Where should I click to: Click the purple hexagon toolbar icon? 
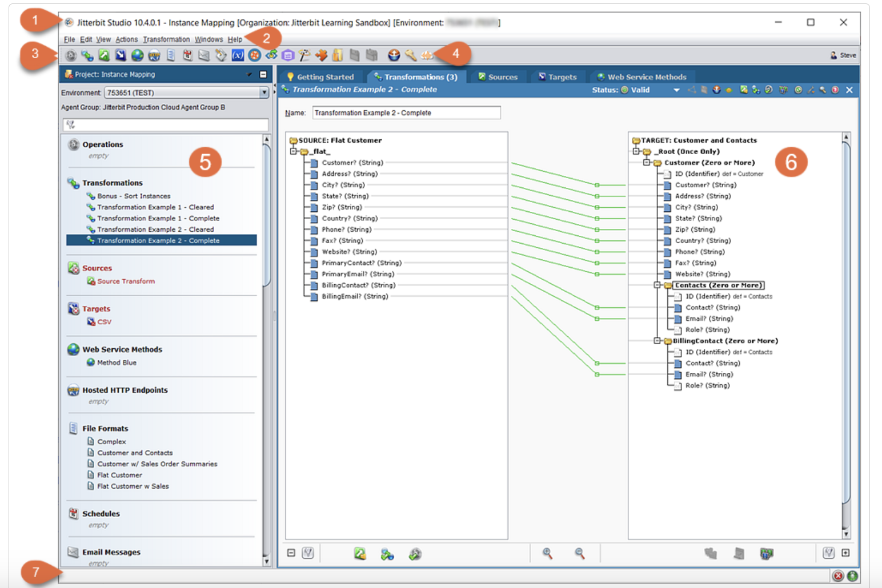288,55
